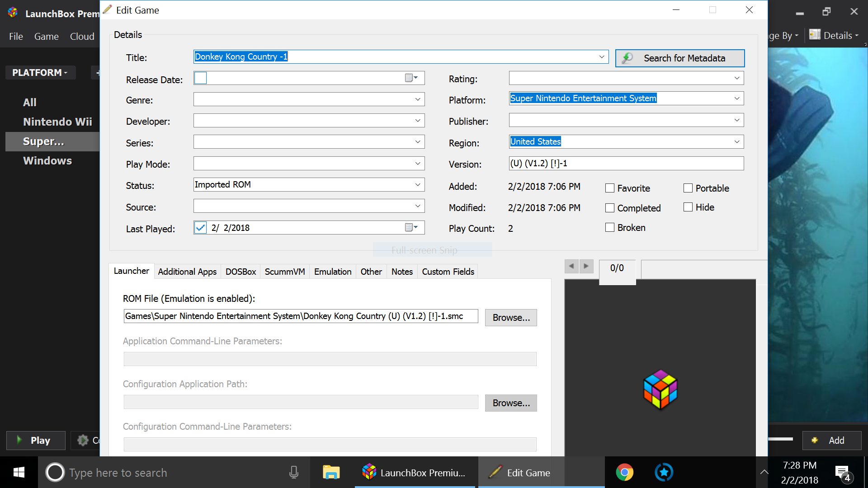Click the Play button in LaunchBox
The image size is (868, 488).
[x=36, y=440]
